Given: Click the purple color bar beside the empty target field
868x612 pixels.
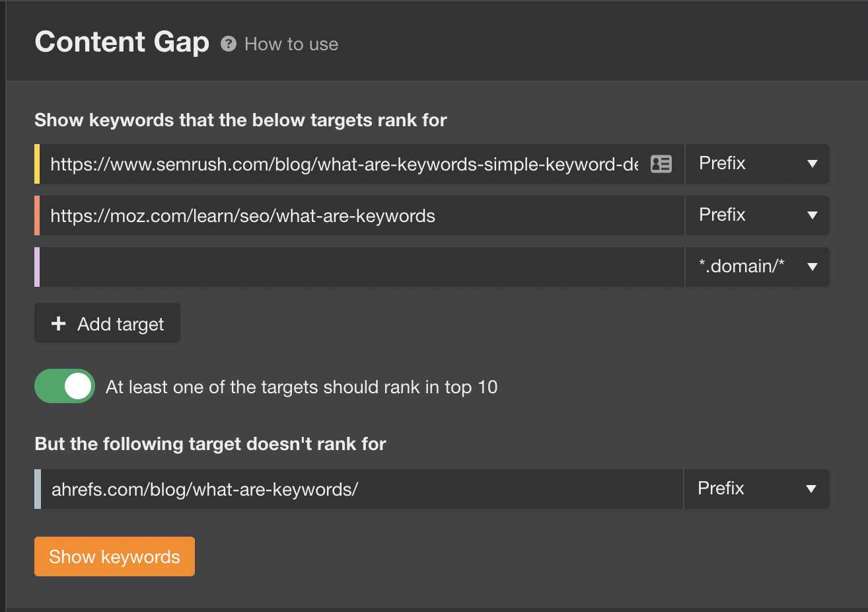Looking at the screenshot, I should pyautogui.click(x=38, y=267).
